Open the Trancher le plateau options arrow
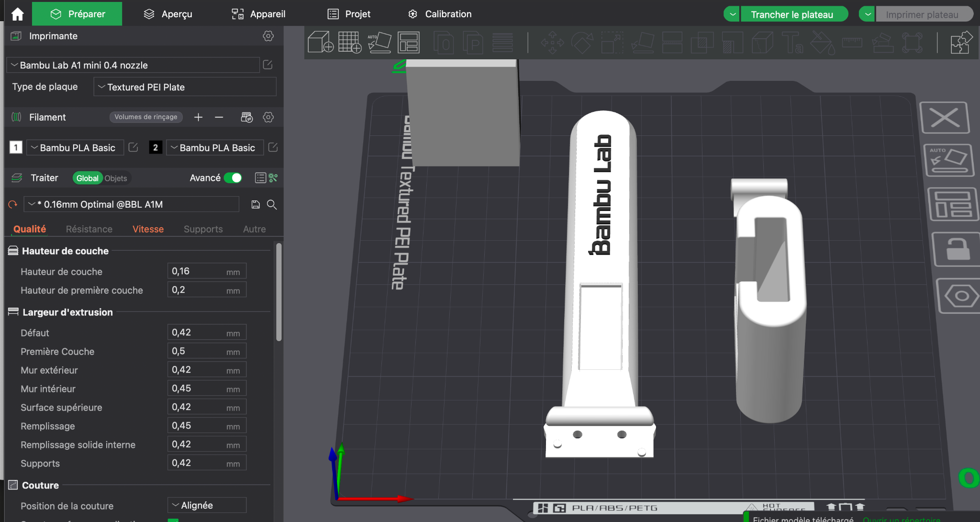The height and width of the screenshot is (522, 980). coord(732,14)
